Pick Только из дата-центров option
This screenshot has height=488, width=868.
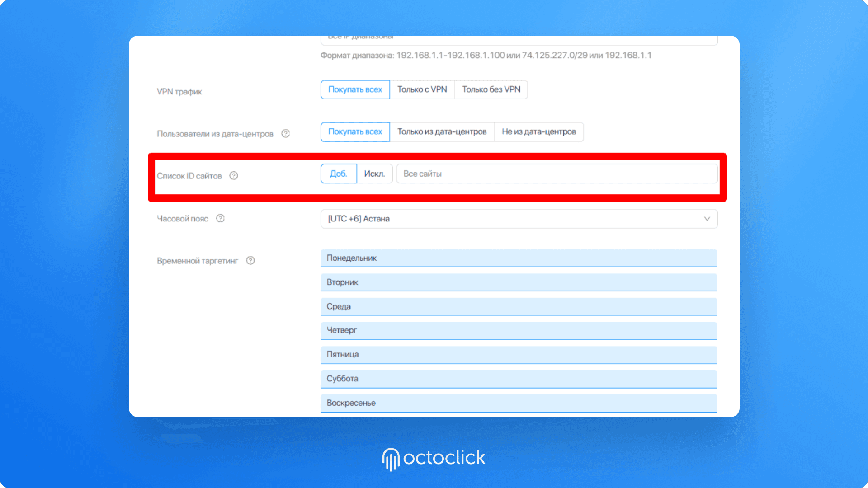pos(442,131)
